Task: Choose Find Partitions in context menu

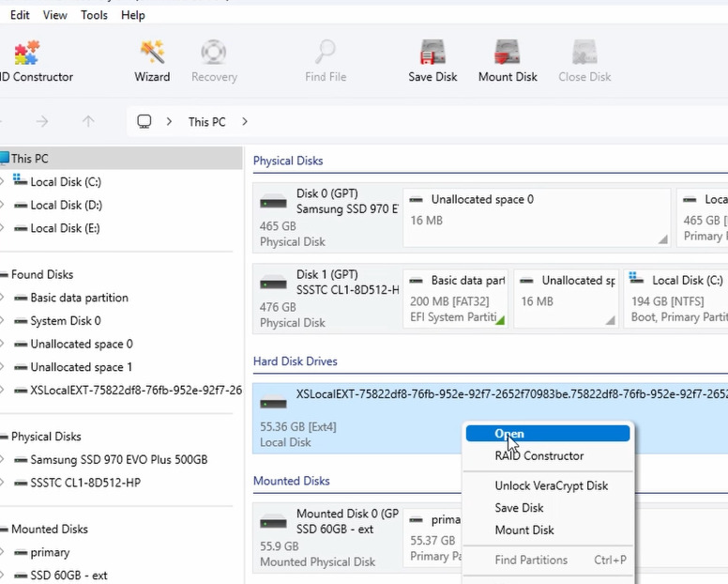Action: pos(548,560)
